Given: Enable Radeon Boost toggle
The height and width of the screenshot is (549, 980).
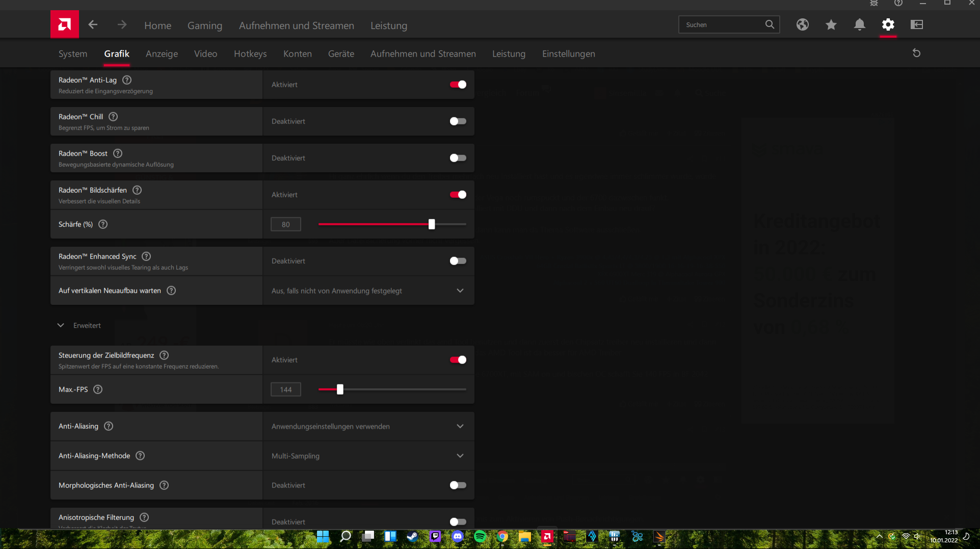Looking at the screenshot, I should pyautogui.click(x=458, y=158).
